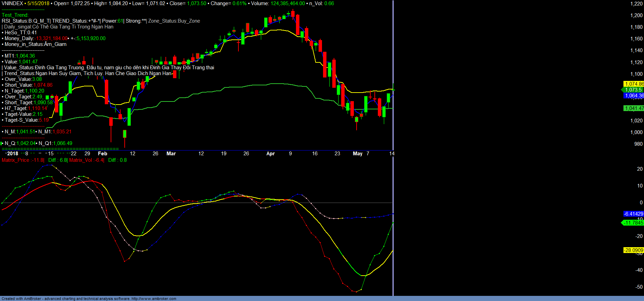Click the 1,200 level on price axis
Image resolution: width=644 pixels, height=301 pixels.
(636, 15)
